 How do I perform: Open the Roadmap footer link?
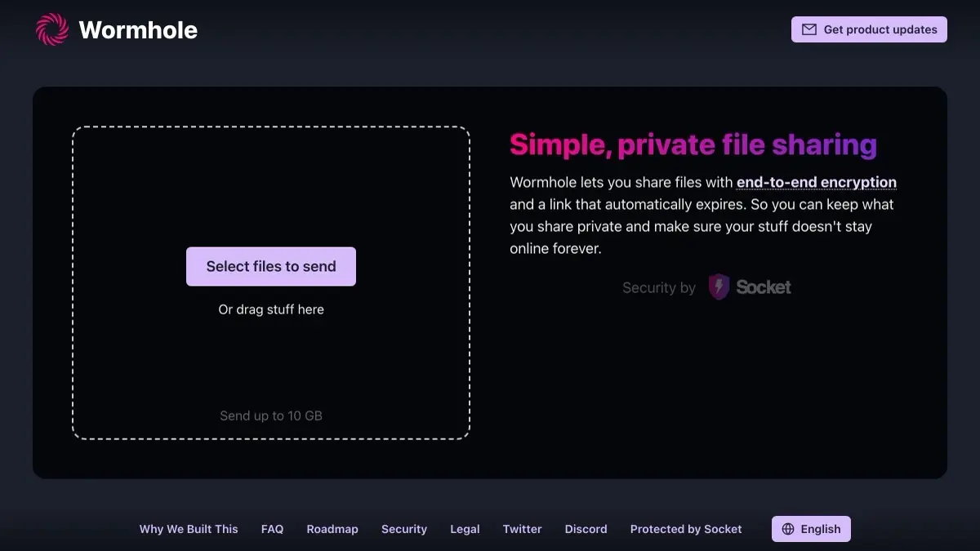332,529
